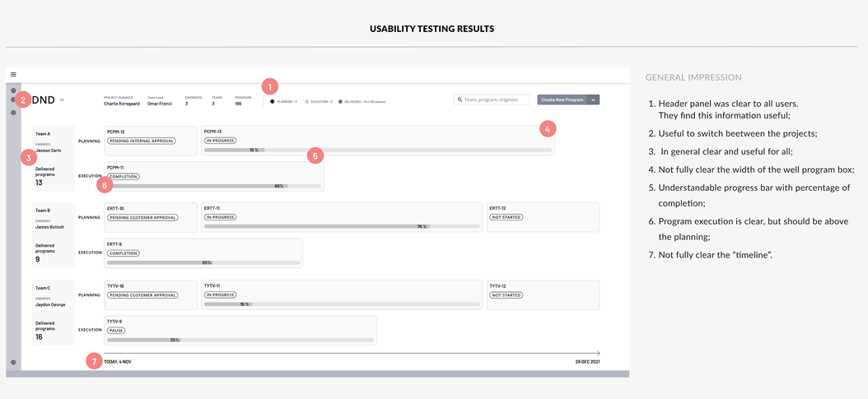Select the Team C heading
The image size is (868, 399).
click(x=43, y=288)
